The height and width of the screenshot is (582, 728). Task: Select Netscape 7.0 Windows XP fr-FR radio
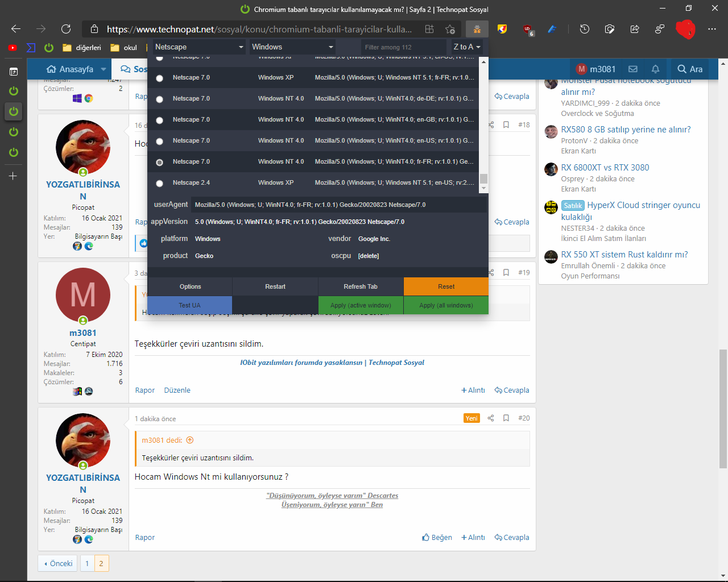coord(160,78)
